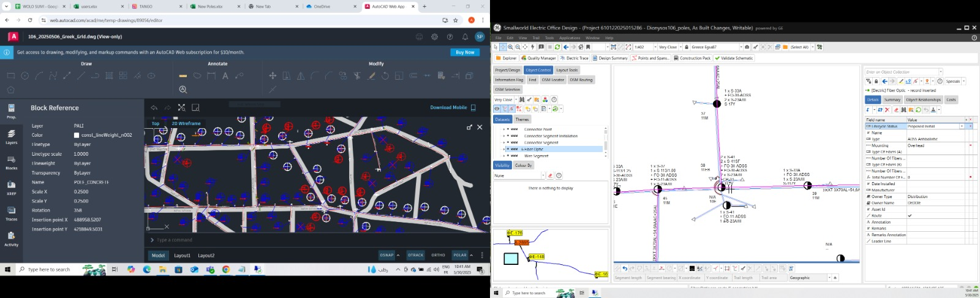The image size is (980, 298).
Task: Click the Activity icon in AutoCAD sidebar
Action: click(x=11, y=238)
